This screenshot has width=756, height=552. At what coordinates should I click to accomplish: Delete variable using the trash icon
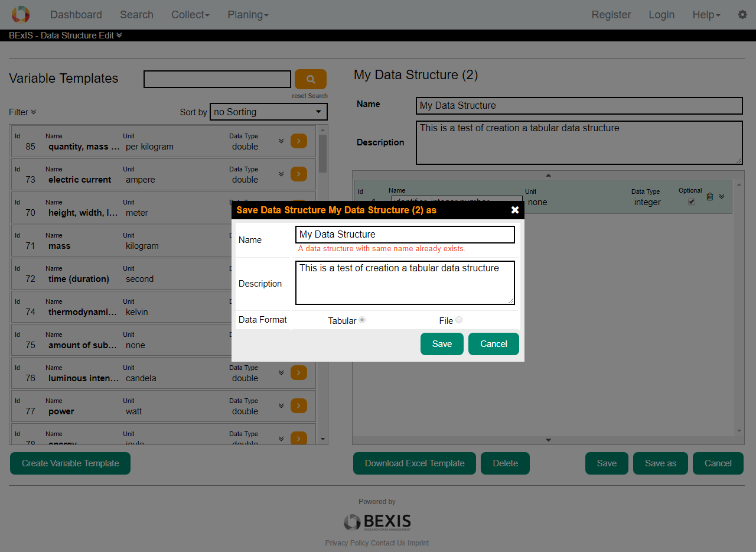point(710,197)
